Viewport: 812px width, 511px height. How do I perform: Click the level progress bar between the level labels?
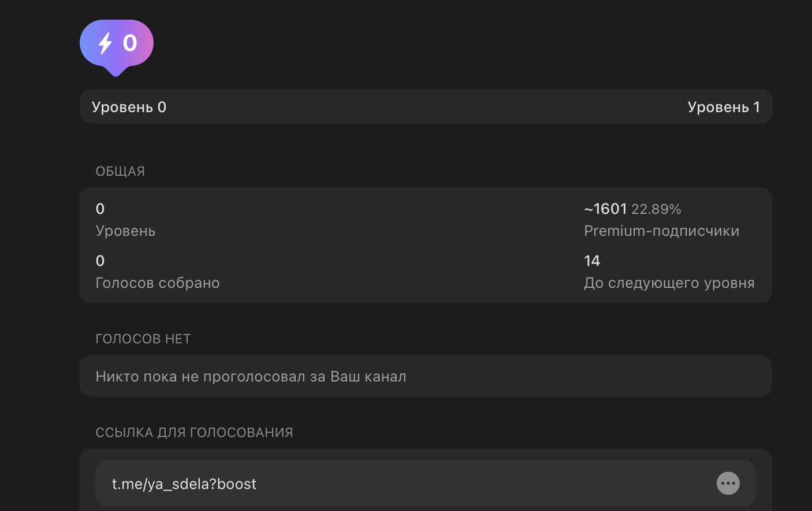coord(426,107)
